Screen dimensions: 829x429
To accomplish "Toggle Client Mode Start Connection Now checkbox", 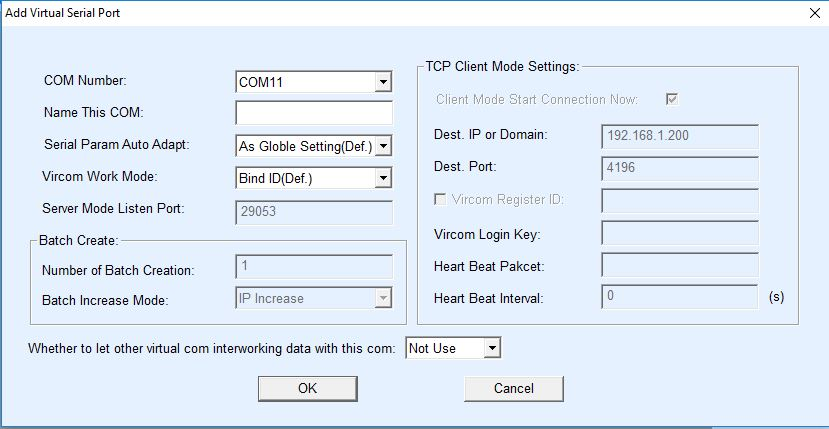I will click(673, 99).
